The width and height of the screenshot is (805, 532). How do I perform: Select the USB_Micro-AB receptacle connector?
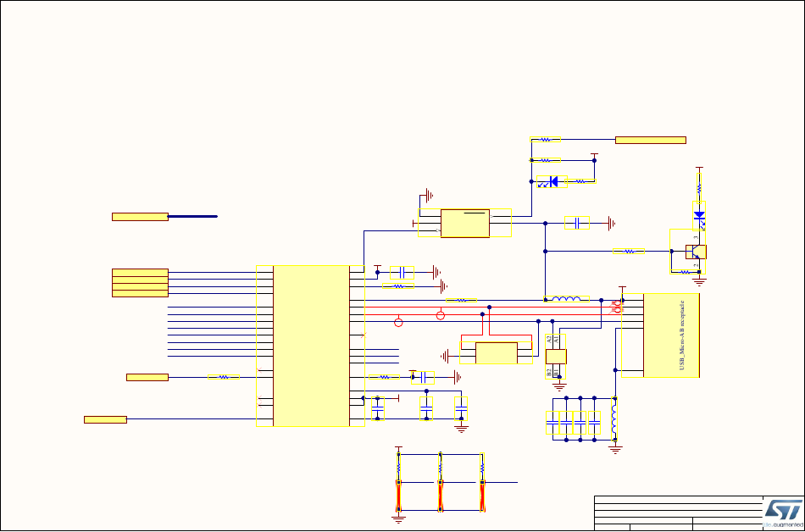click(x=671, y=335)
